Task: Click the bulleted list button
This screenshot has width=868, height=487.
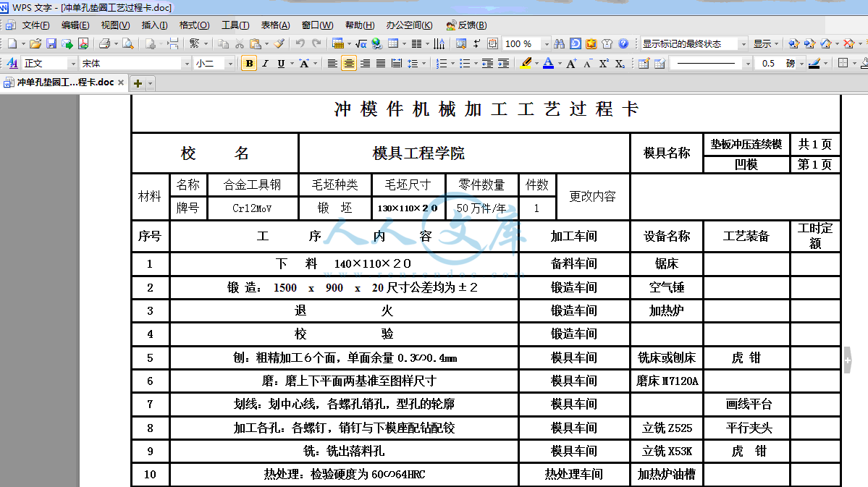Action: pyautogui.click(x=465, y=64)
